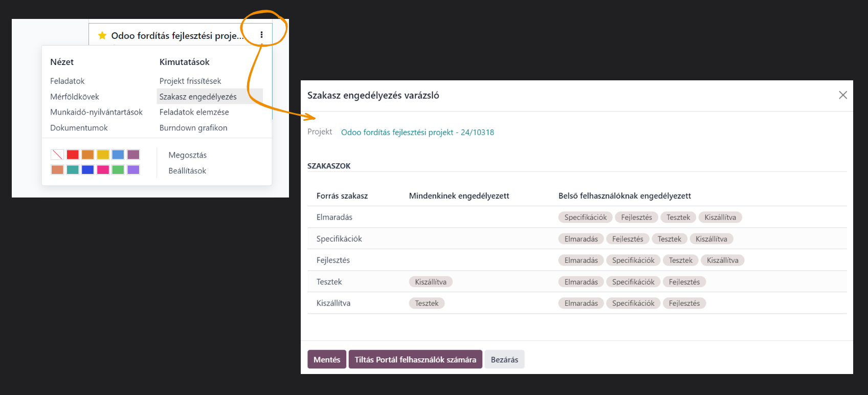868x395 pixels.
Task: Select the Tesztek source stage row
Action: click(x=577, y=281)
